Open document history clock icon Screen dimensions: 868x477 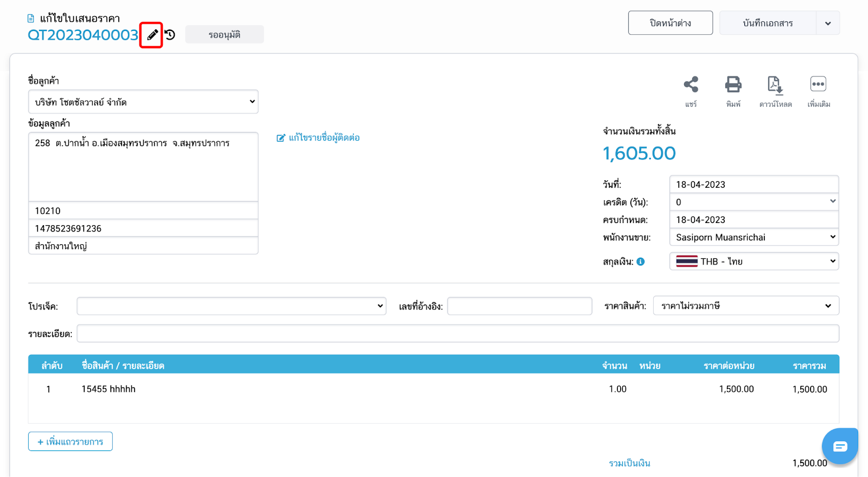click(x=170, y=35)
